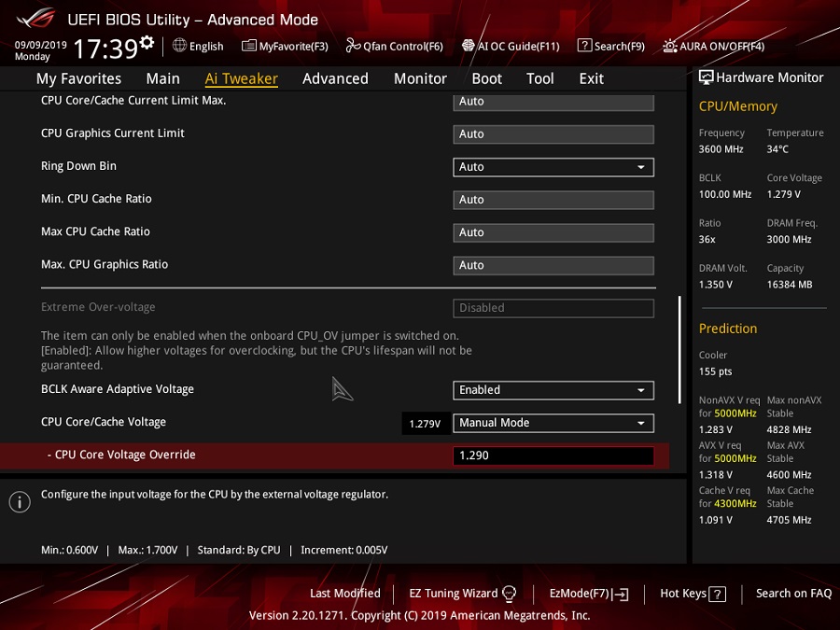Click the 155 pts cooler score
The width and height of the screenshot is (840, 630).
click(715, 371)
